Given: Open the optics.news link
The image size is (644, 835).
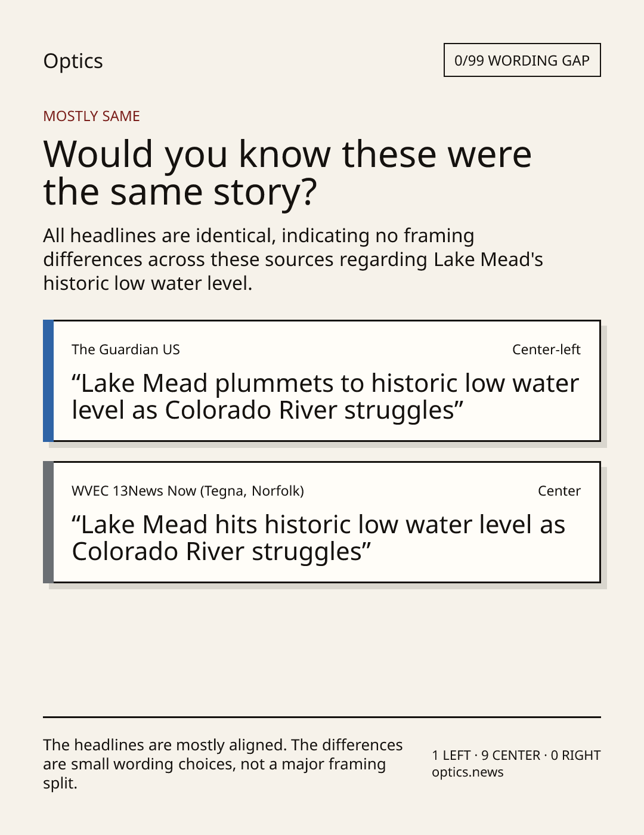Looking at the screenshot, I should [x=467, y=772].
